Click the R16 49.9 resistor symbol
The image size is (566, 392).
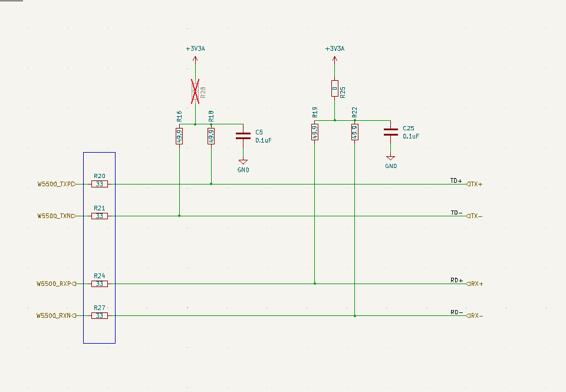pyautogui.click(x=179, y=136)
